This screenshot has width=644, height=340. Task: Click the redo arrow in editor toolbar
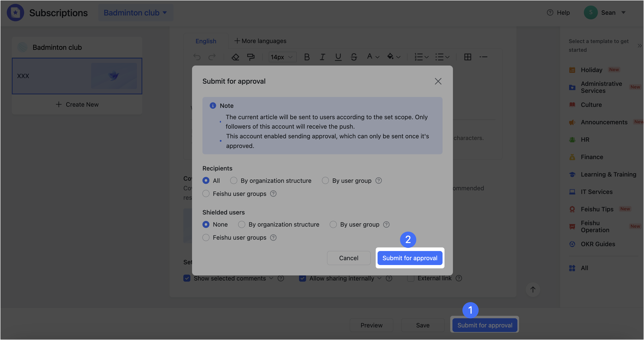(x=212, y=57)
